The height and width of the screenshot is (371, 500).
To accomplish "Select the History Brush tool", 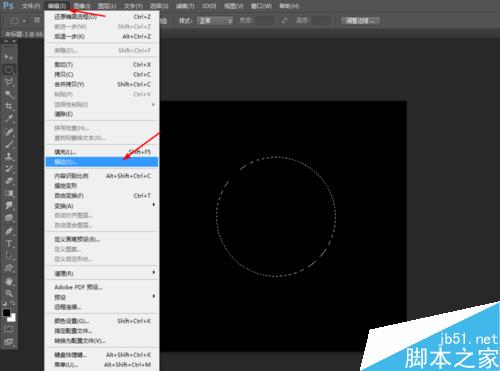I will pos(9,169).
